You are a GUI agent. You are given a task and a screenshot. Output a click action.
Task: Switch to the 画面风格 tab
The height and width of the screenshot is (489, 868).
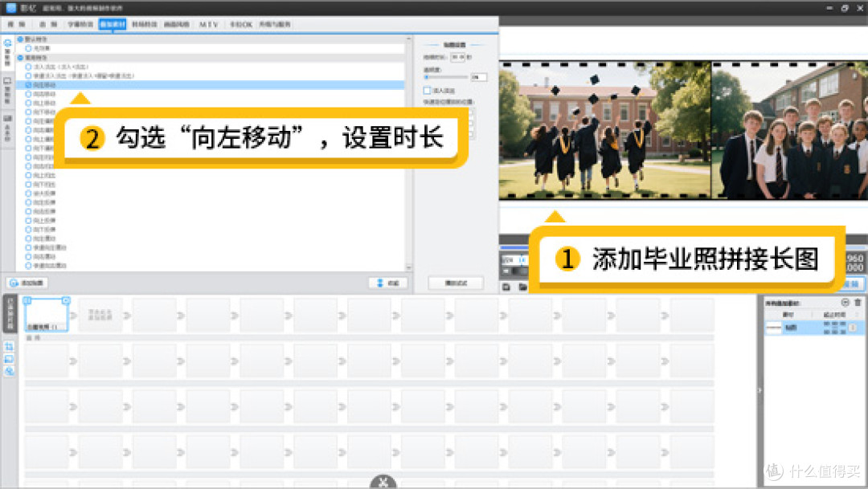tap(177, 24)
